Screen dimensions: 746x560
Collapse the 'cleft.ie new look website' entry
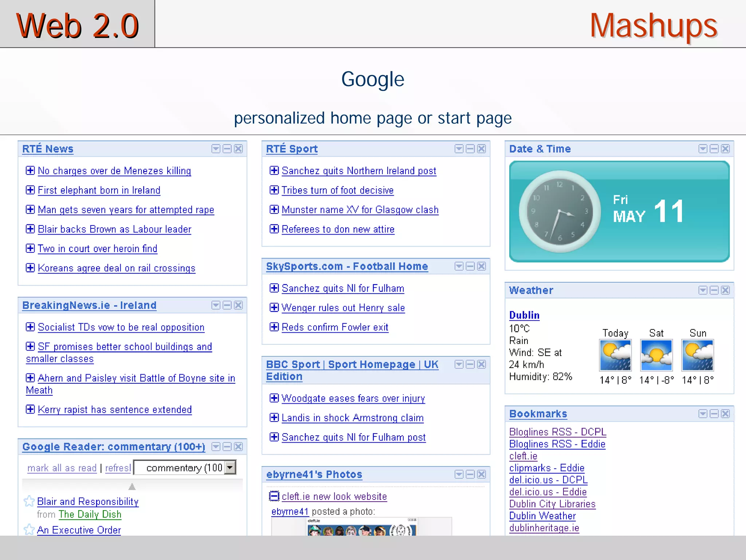pyautogui.click(x=274, y=496)
